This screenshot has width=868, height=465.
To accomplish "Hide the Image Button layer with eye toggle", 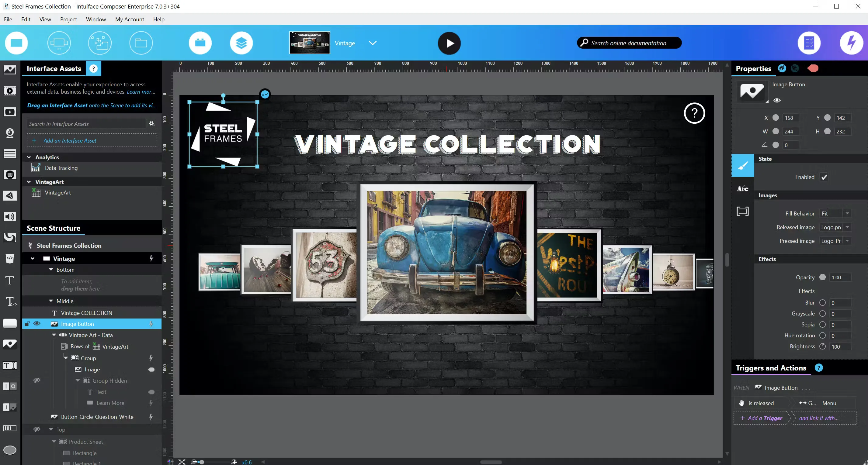I will point(37,324).
